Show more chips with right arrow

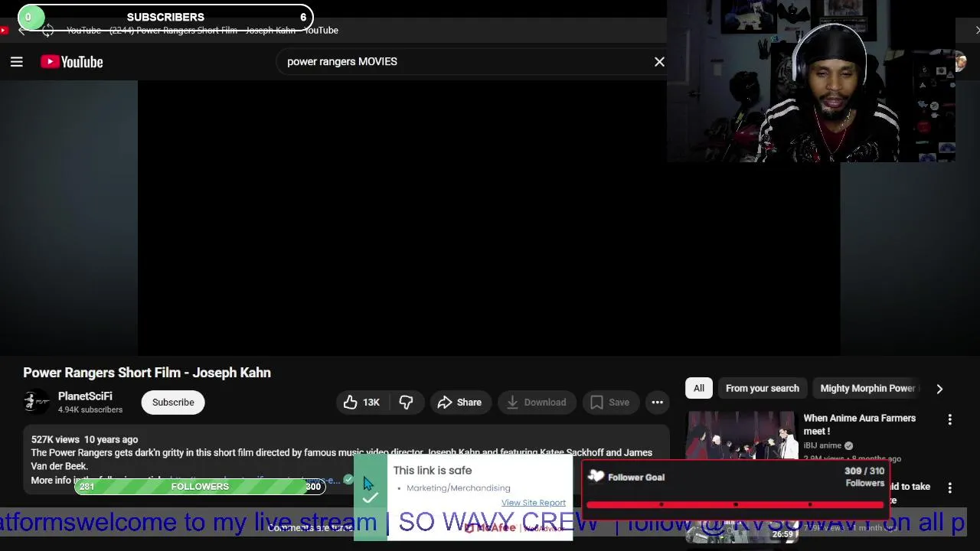click(939, 388)
